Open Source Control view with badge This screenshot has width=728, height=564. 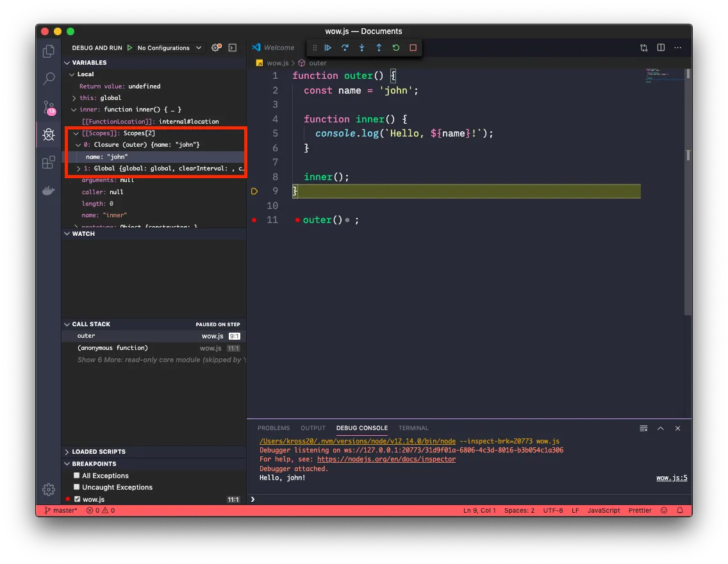pos(49,108)
